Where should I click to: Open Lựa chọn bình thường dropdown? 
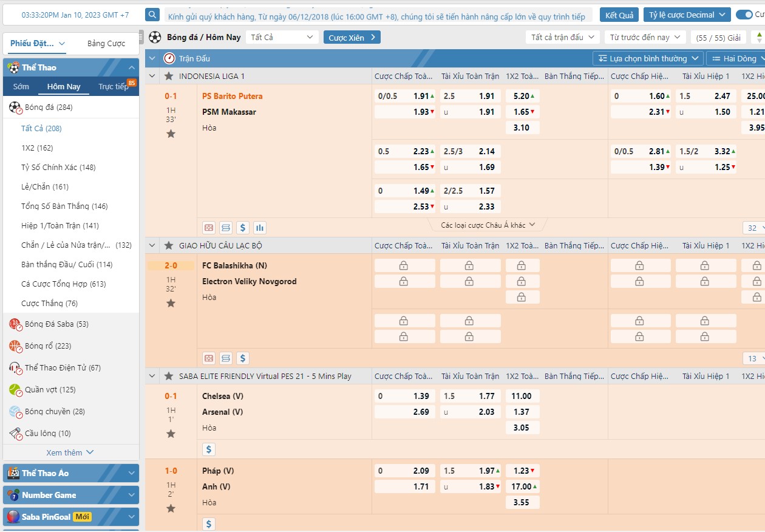648,58
